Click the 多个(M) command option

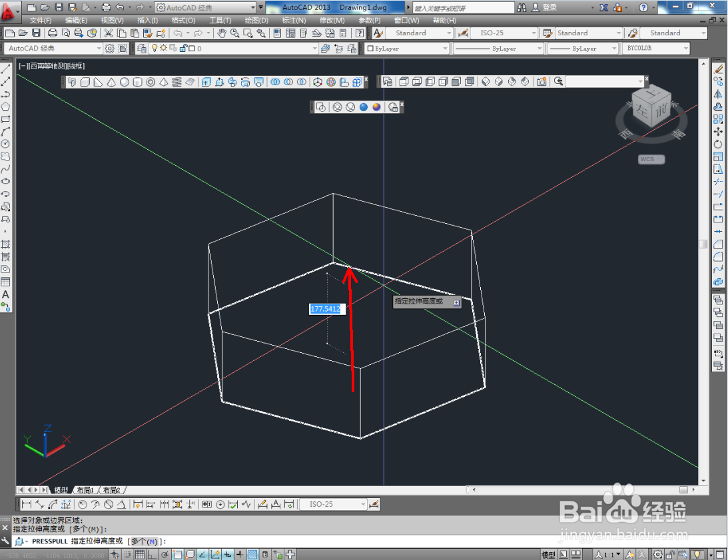(144, 541)
